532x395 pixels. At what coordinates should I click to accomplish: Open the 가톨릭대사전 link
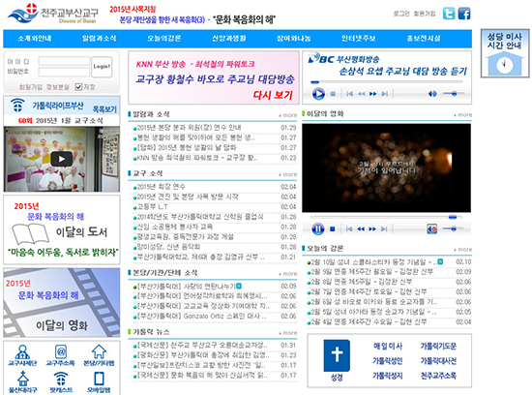[438, 361]
